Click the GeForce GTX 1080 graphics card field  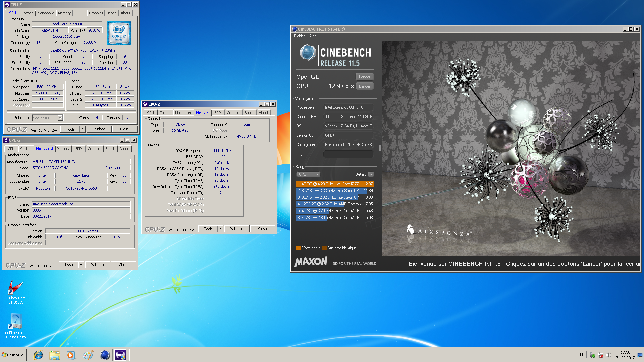click(348, 145)
